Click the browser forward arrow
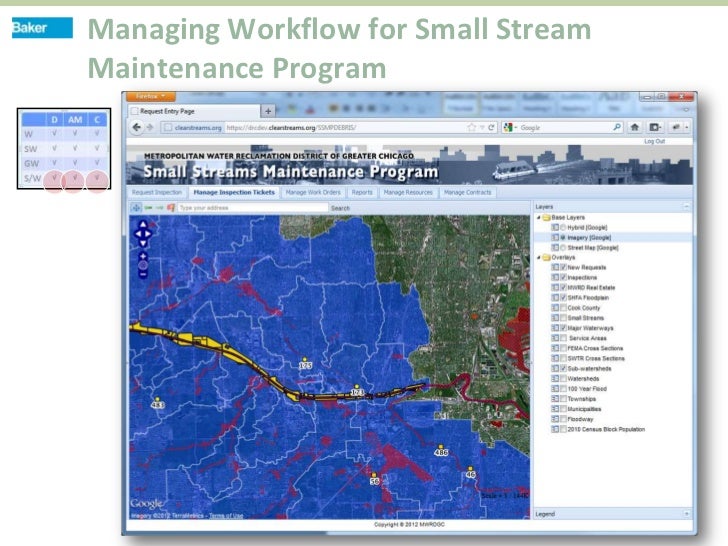The width and height of the screenshot is (728, 546). pos(150,127)
